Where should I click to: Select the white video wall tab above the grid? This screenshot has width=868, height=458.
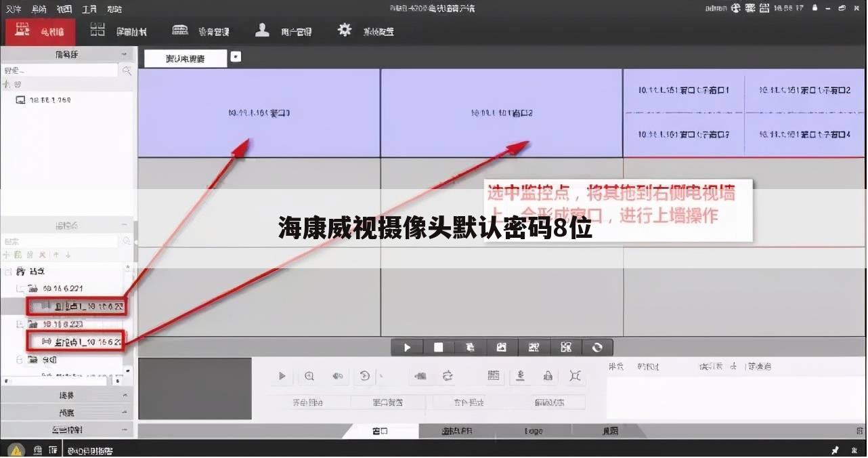click(185, 58)
